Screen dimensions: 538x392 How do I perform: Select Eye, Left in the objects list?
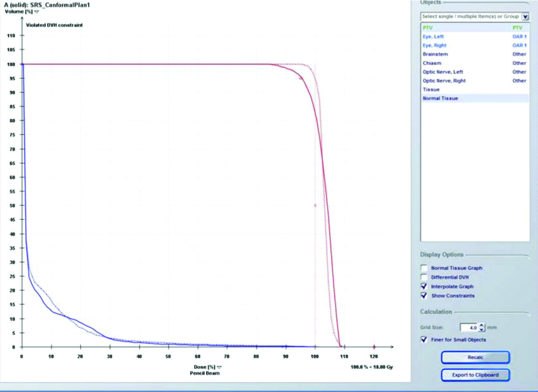pos(435,36)
